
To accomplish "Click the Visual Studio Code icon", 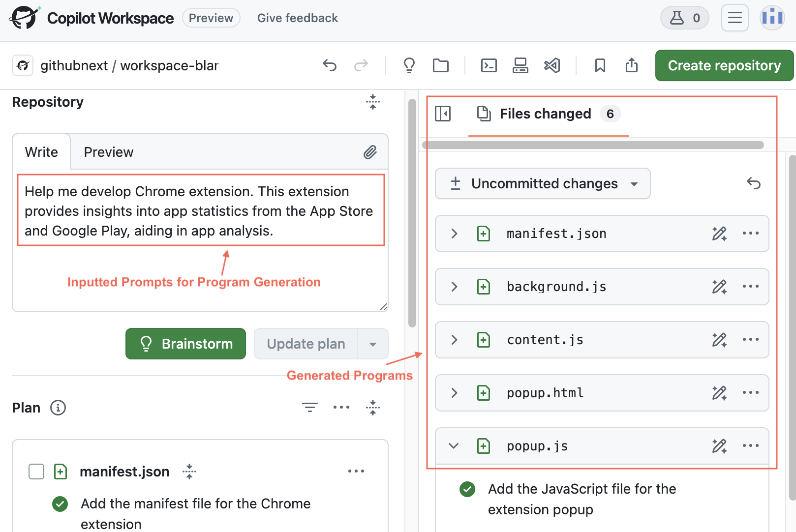I will 552,65.
